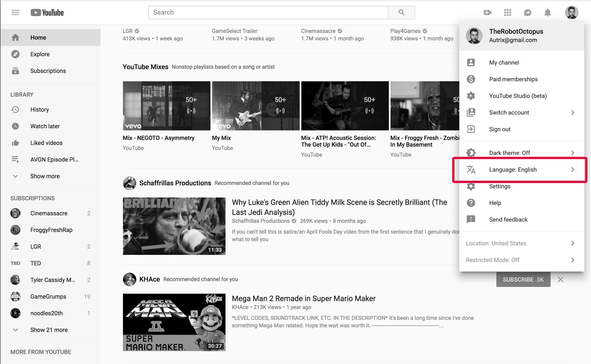Open Switch account submenu
This screenshot has height=364, width=591.
(x=521, y=113)
